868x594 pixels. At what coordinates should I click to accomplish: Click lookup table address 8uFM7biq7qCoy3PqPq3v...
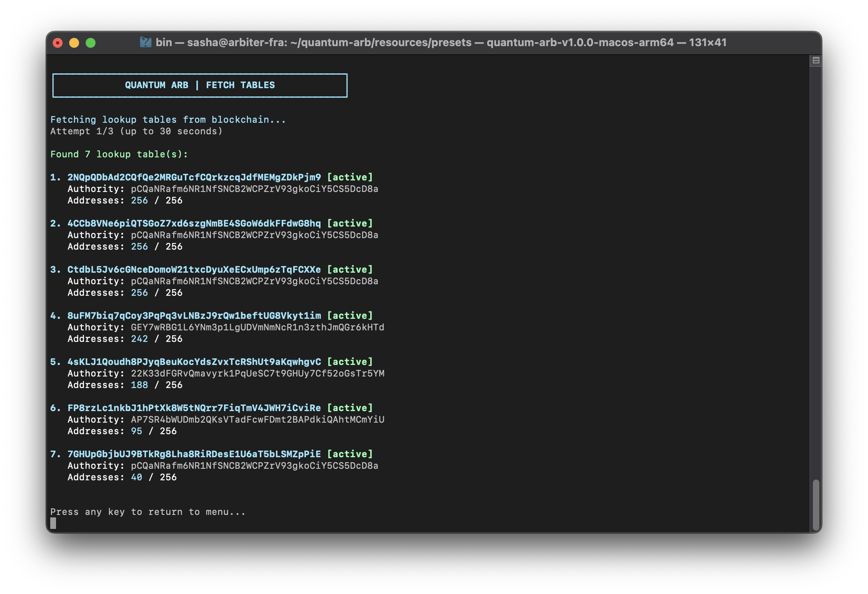pos(194,316)
